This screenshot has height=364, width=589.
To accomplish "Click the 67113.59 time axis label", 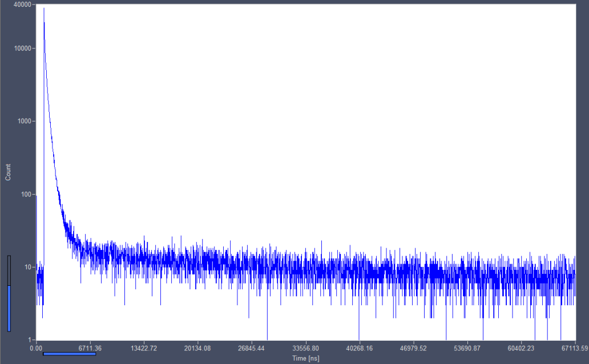I will coord(575,348).
